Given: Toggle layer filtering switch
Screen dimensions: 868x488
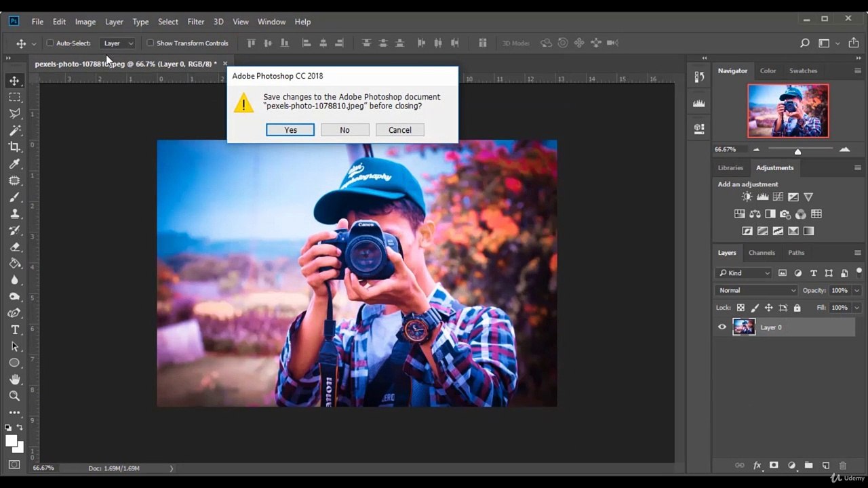Looking at the screenshot, I should coord(859,272).
